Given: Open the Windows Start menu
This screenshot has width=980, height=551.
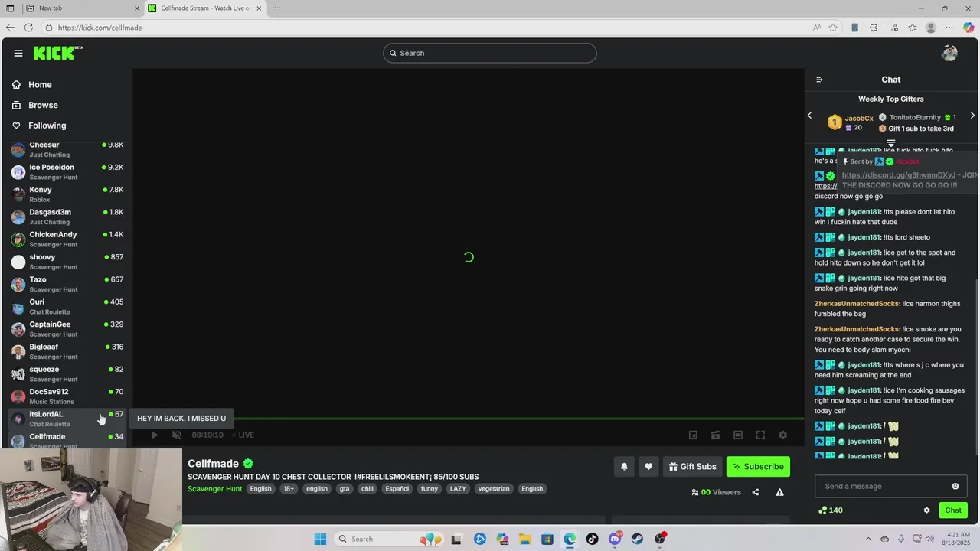Looking at the screenshot, I should coord(320,539).
